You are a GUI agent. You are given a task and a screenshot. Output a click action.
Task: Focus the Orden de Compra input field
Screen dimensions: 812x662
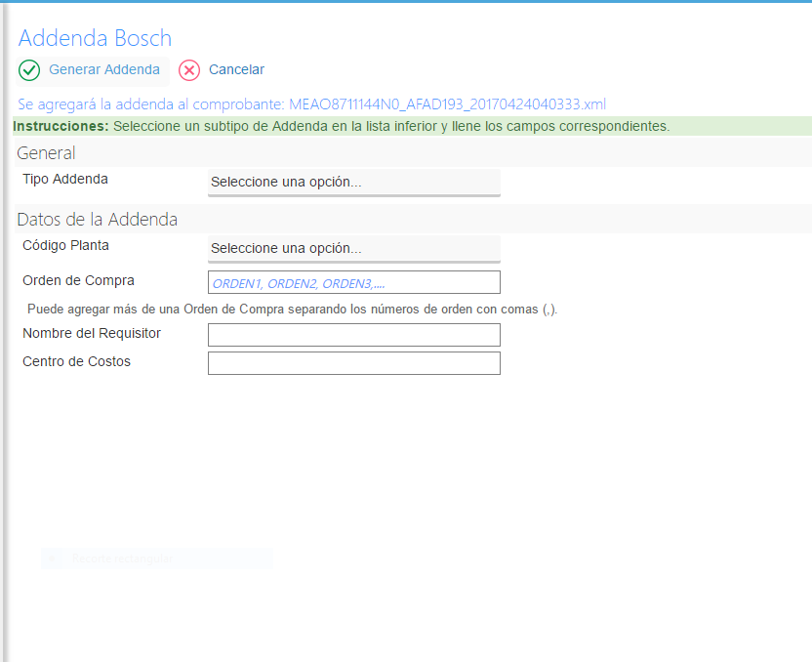pyautogui.click(x=354, y=282)
